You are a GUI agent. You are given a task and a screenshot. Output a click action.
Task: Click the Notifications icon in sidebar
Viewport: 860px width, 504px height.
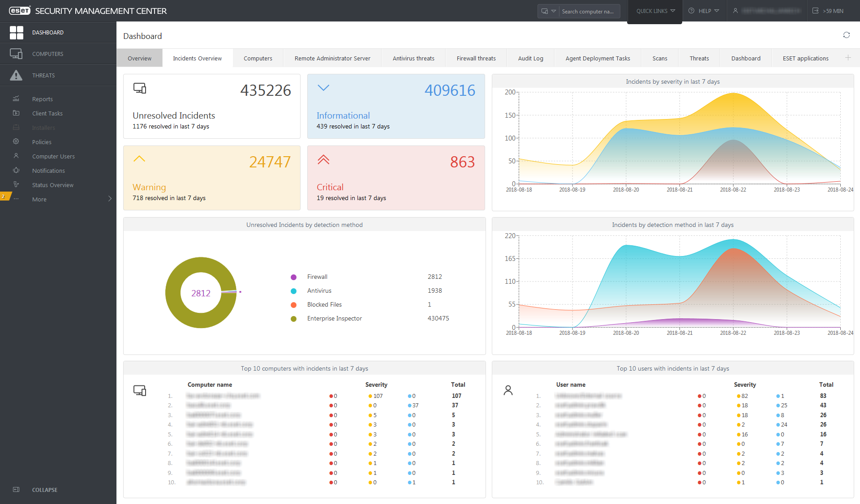click(x=16, y=170)
